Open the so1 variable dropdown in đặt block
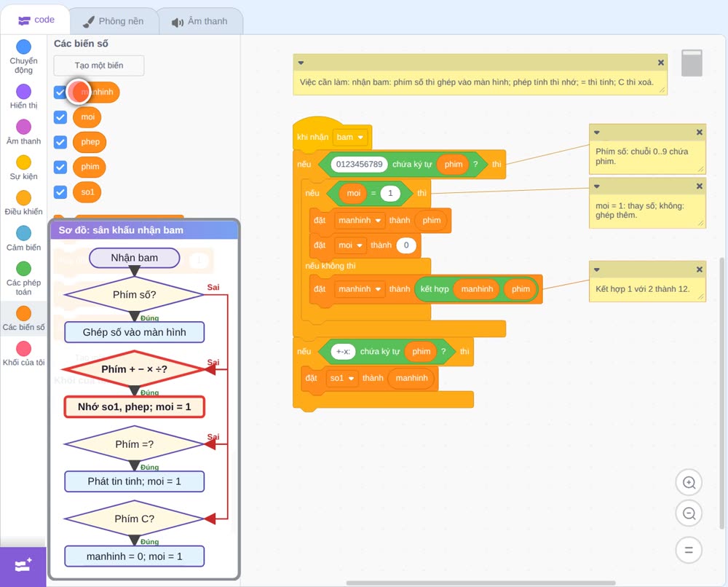The image size is (728, 587). point(341,378)
